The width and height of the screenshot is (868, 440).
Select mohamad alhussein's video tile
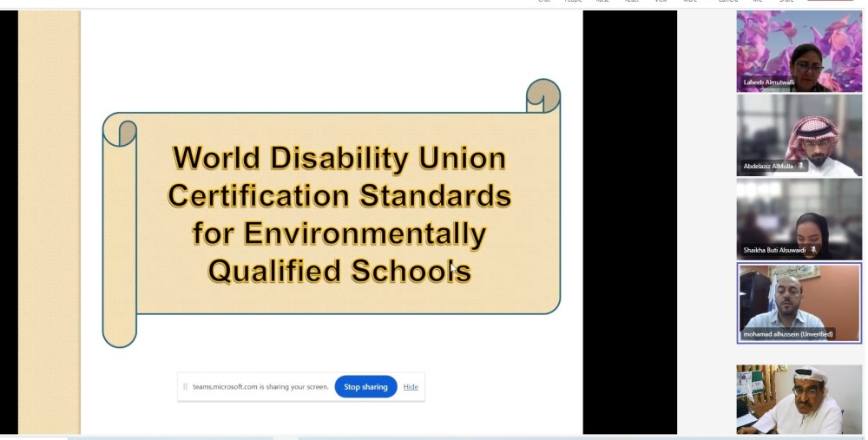[799, 303]
